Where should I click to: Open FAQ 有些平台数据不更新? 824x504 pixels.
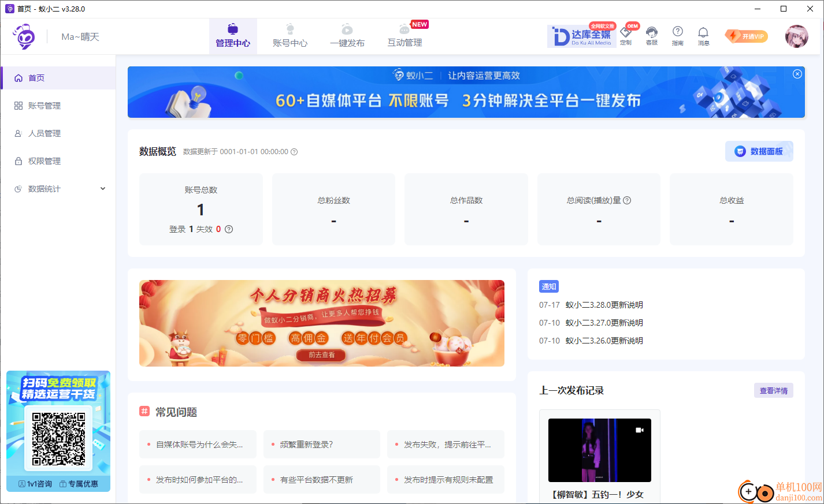tap(322, 480)
